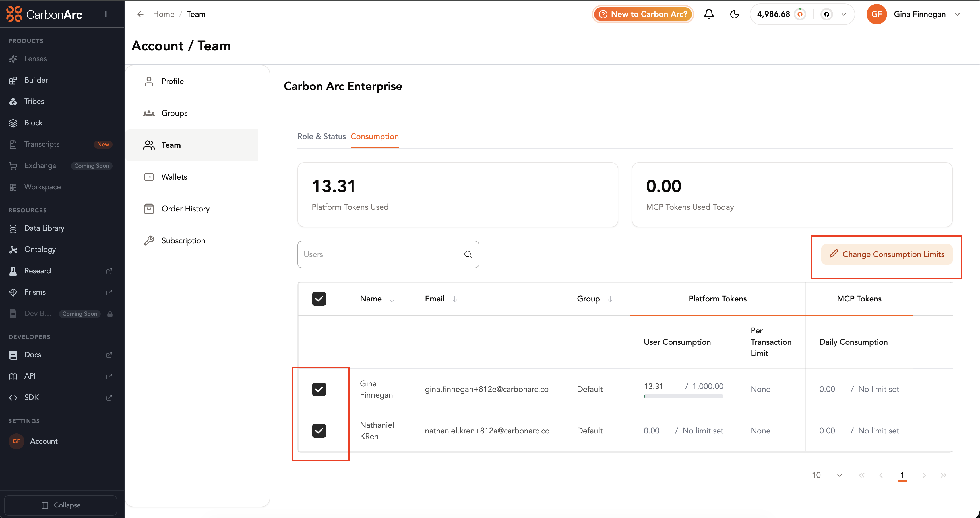Screen dimensions: 980x518
Task: Open SDK developer link
Action: pyautogui.click(x=32, y=397)
